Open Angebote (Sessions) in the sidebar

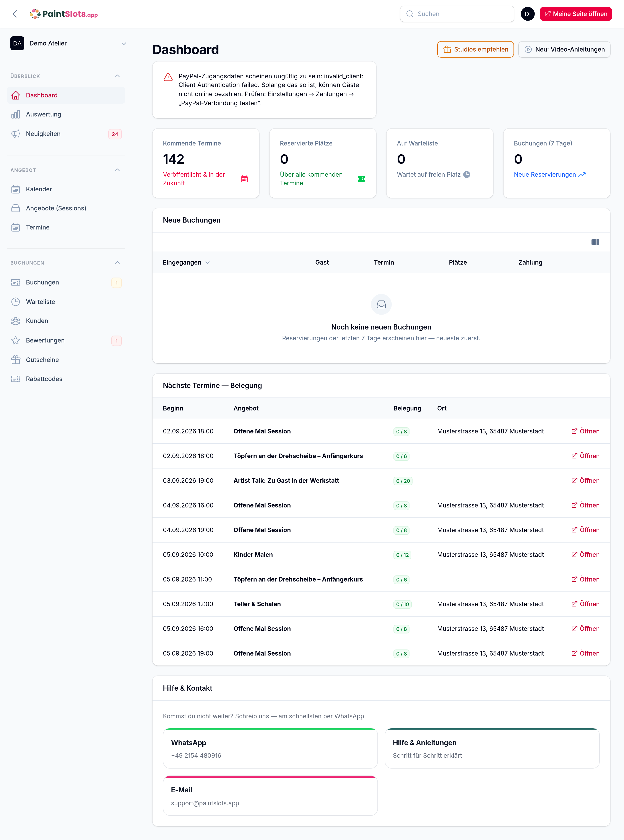pyautogui.click(x=66, y=208)
